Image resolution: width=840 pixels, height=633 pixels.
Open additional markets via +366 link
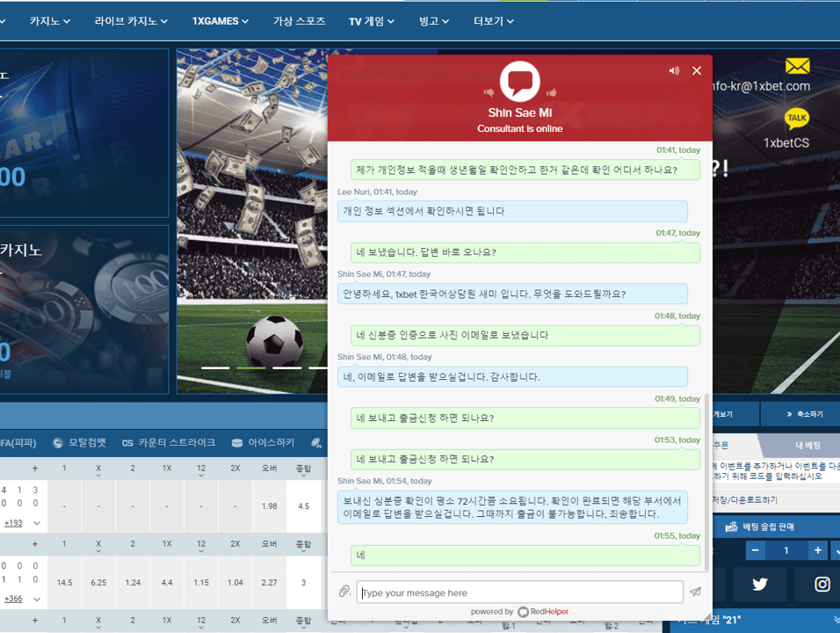coord(13,599)
